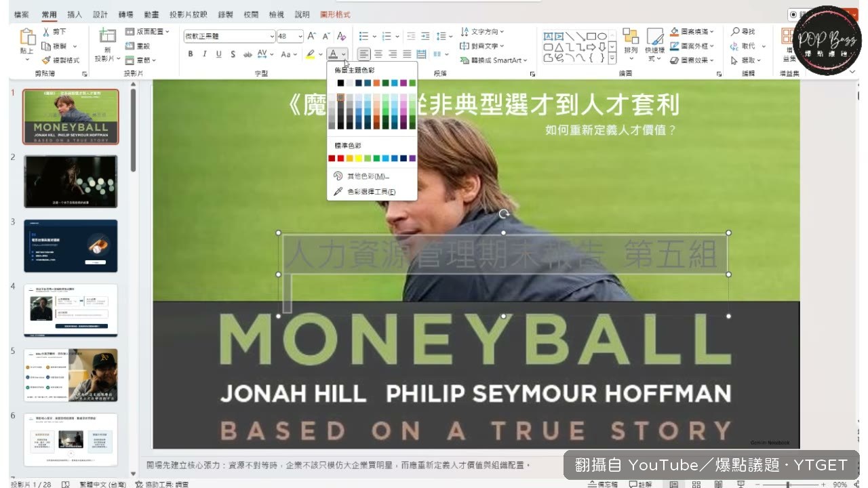Click the text shadow S icon

click(233, 54)
